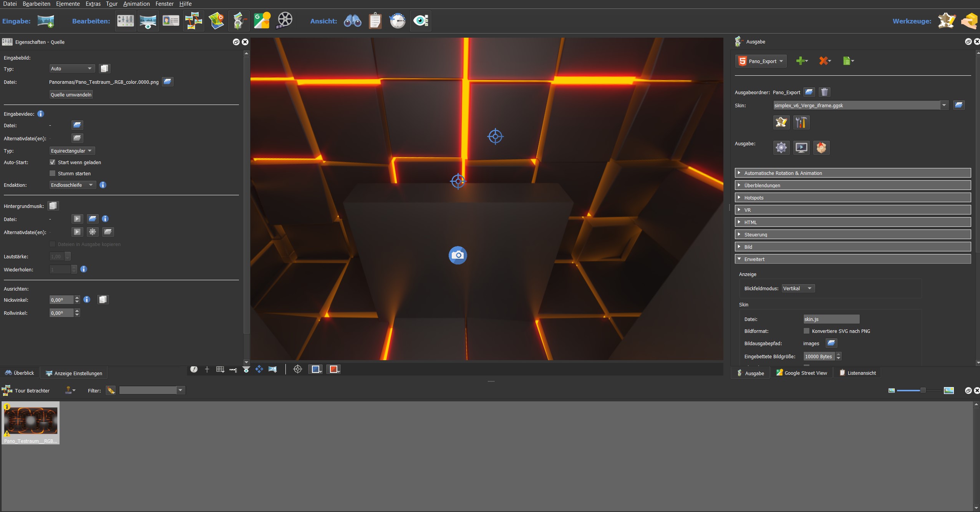Expand the Hotspots section

[x=853, y=198]
